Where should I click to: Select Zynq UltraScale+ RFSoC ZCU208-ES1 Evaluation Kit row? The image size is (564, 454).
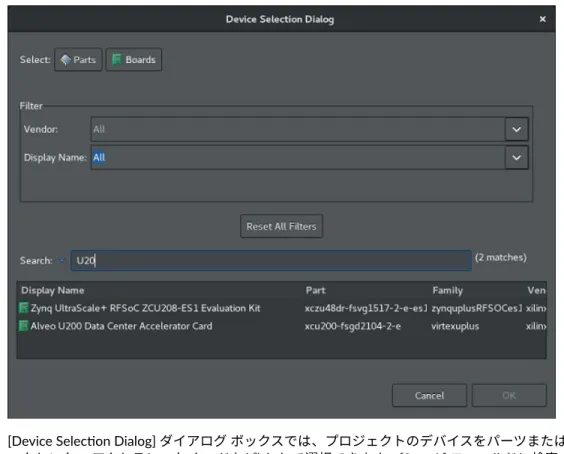pos(282,308)
